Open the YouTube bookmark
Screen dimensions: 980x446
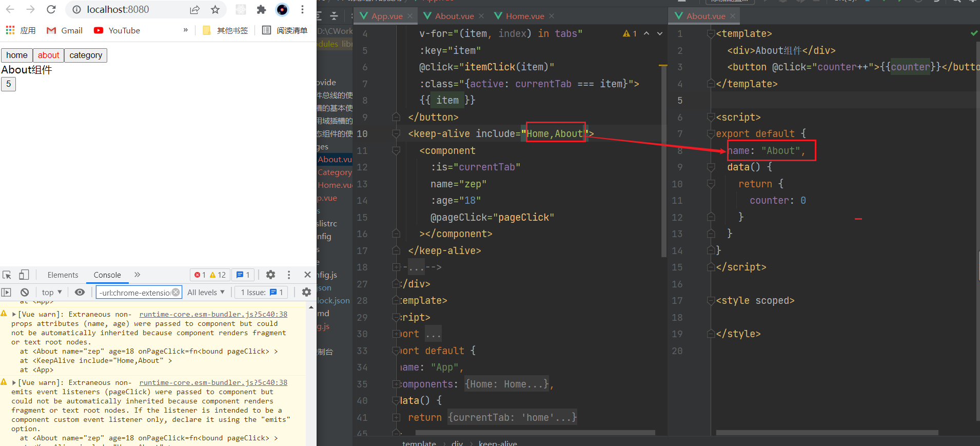point(117,30)
